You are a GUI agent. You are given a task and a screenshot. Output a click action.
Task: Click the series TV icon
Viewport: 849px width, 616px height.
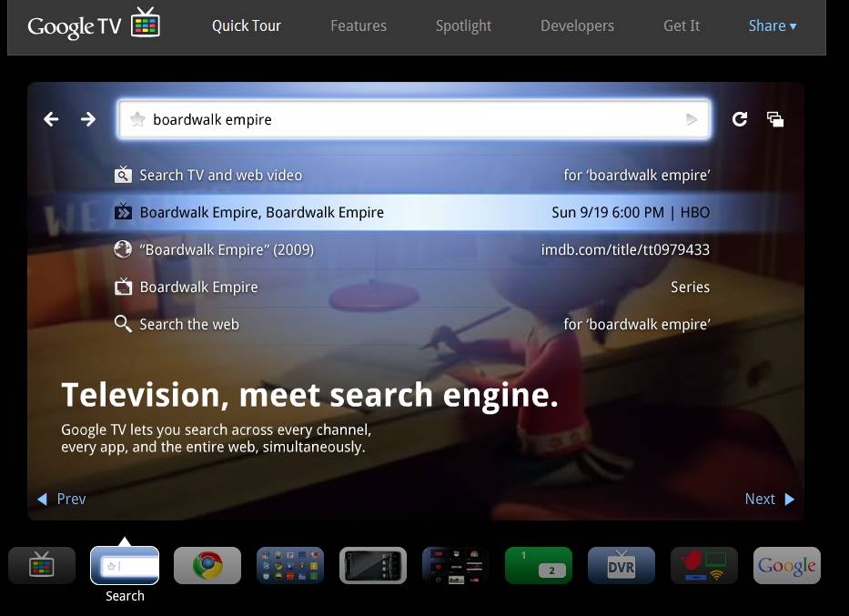pyautogui.click(x=123, y=287)
